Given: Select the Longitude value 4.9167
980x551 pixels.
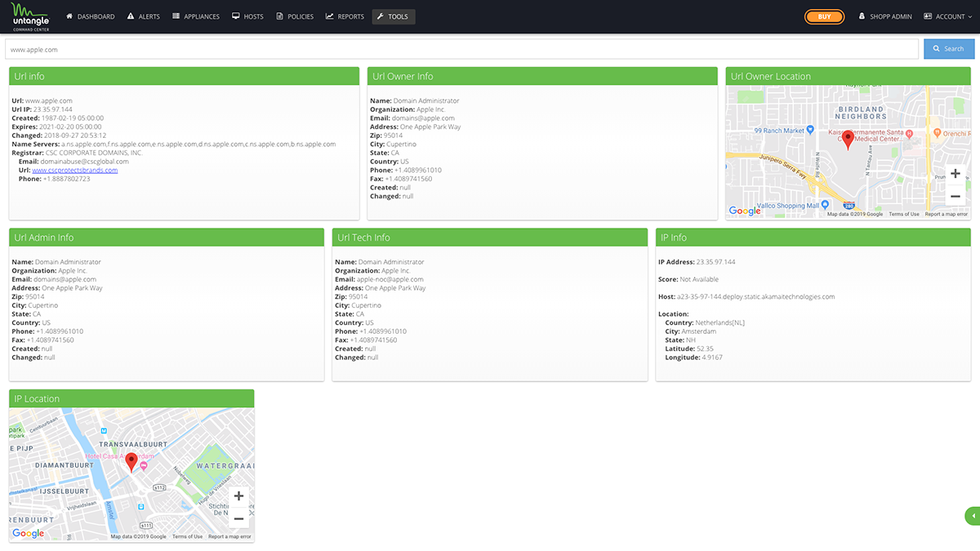Looking at the screenshot, I should [x=710, y=358].
